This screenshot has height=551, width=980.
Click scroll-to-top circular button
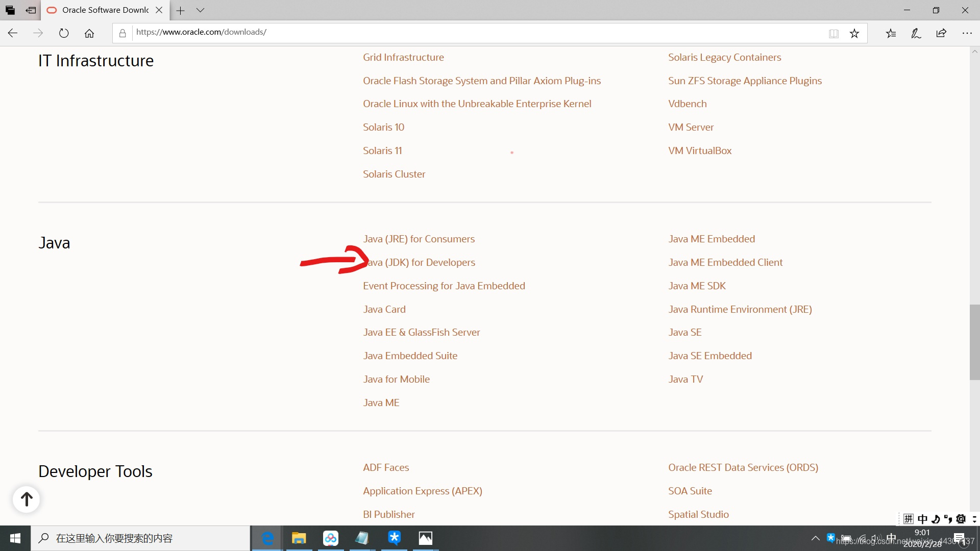(26, 498)
